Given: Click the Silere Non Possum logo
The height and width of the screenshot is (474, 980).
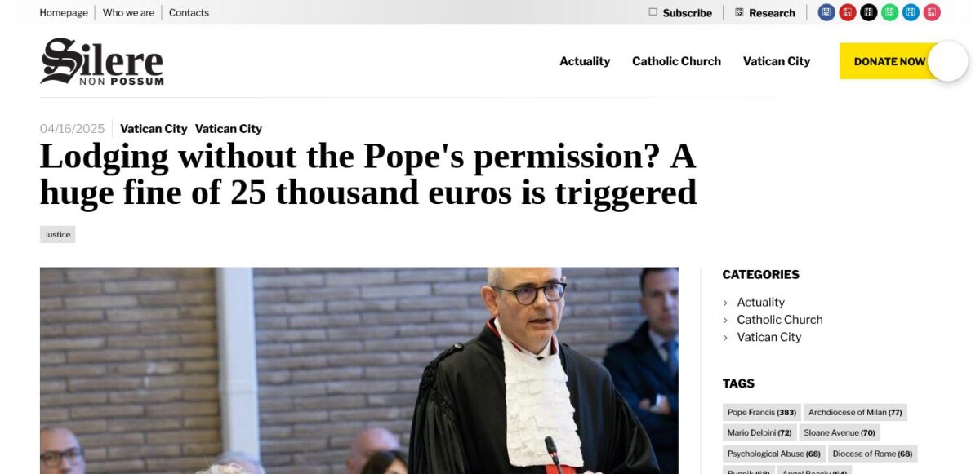Looking at the screenshot, I should click(102, 61).
